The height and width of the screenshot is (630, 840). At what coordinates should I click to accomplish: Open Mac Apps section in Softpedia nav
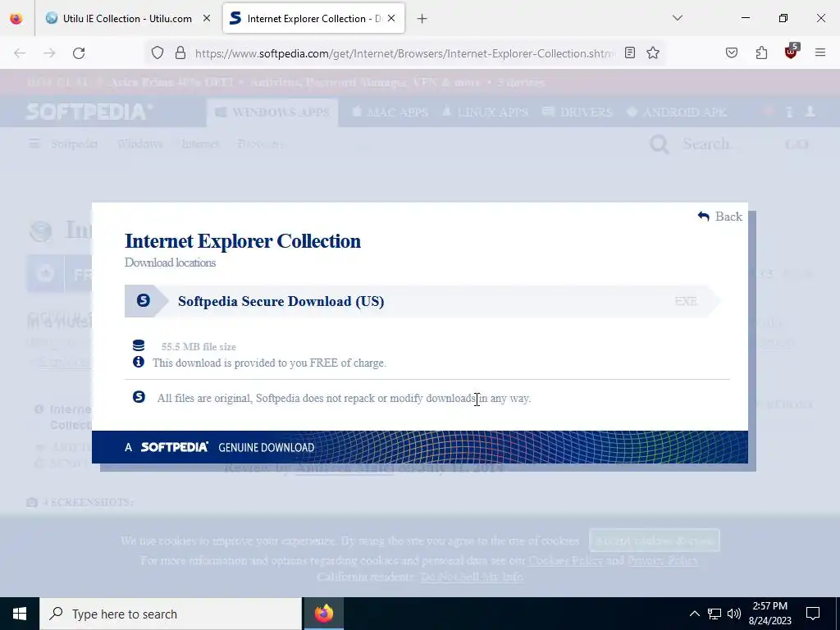click(x=390, y=112)
